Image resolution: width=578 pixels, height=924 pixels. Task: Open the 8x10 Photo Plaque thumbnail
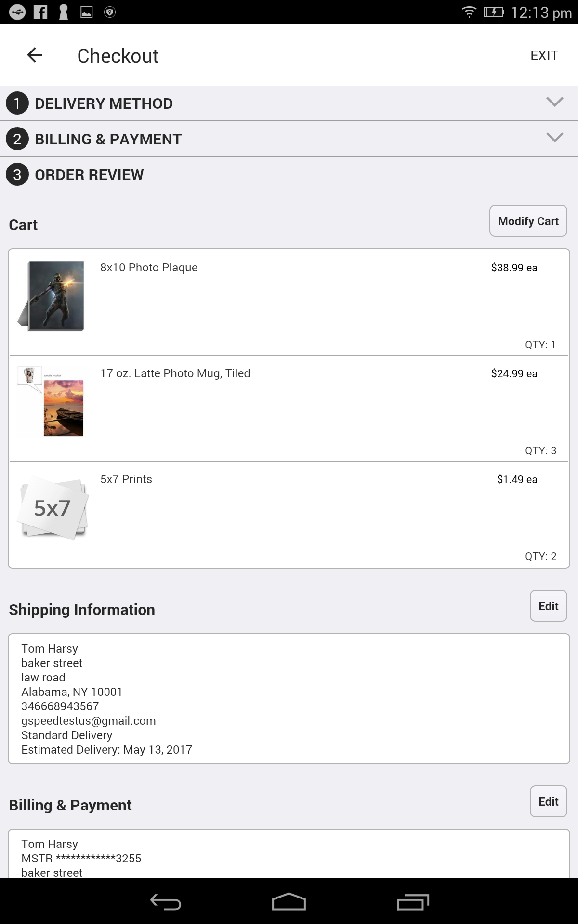52,295
